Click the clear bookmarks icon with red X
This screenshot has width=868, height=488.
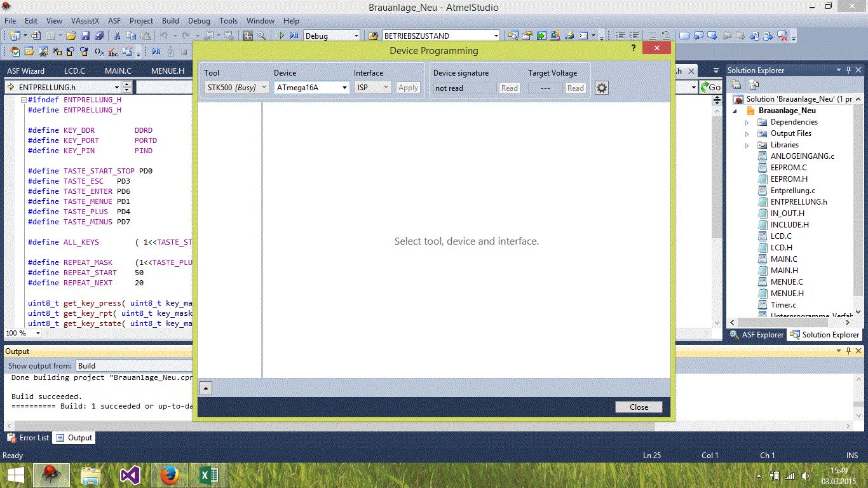[783, 36]
